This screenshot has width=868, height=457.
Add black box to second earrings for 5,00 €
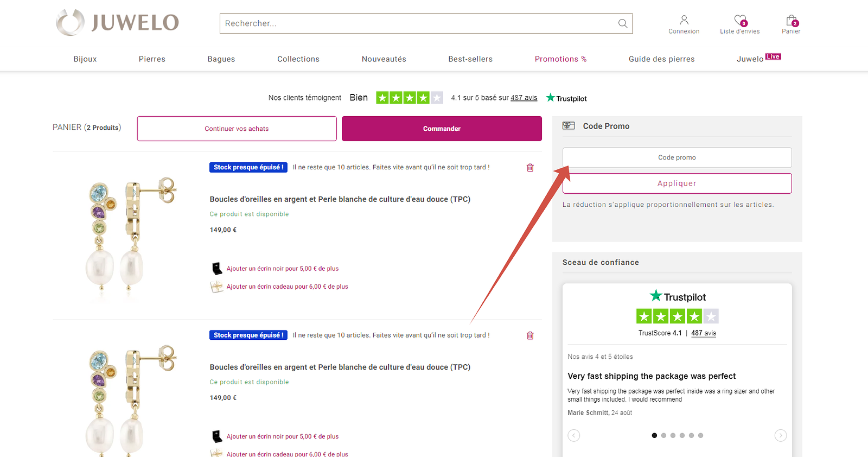click(283, 436)
